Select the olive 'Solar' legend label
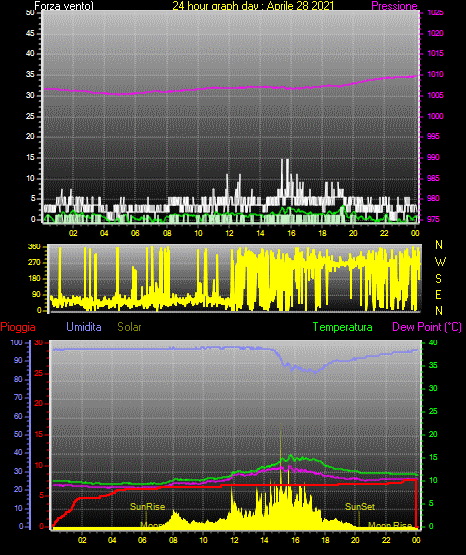The width and height of the screenshot is (466, 555). tap(130, 327)
